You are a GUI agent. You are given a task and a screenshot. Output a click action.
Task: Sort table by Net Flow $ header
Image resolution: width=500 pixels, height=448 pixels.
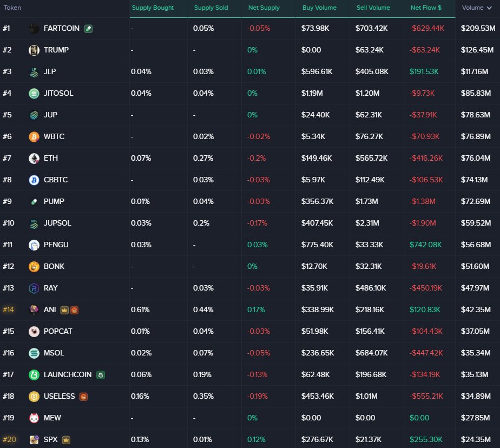426,8
